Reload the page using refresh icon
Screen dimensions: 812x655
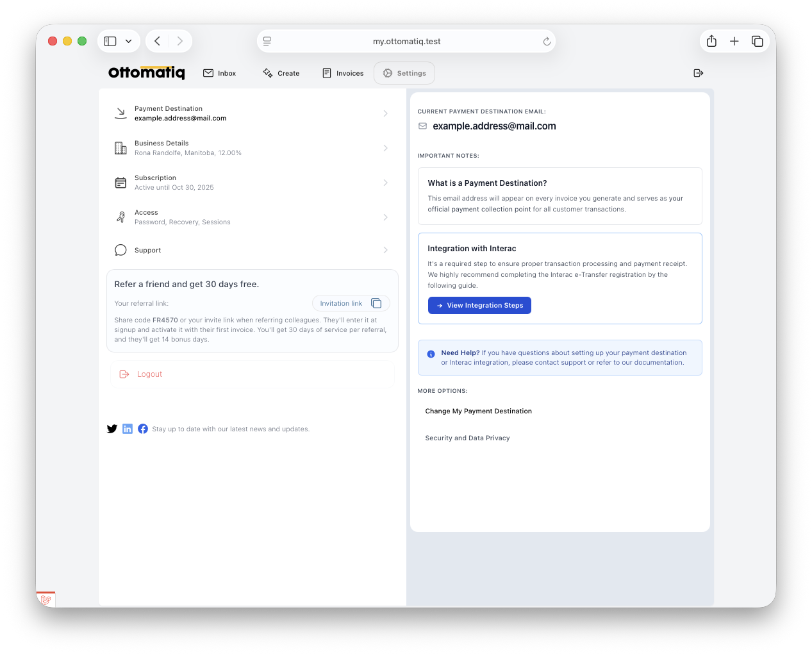(x=547, y=41)
